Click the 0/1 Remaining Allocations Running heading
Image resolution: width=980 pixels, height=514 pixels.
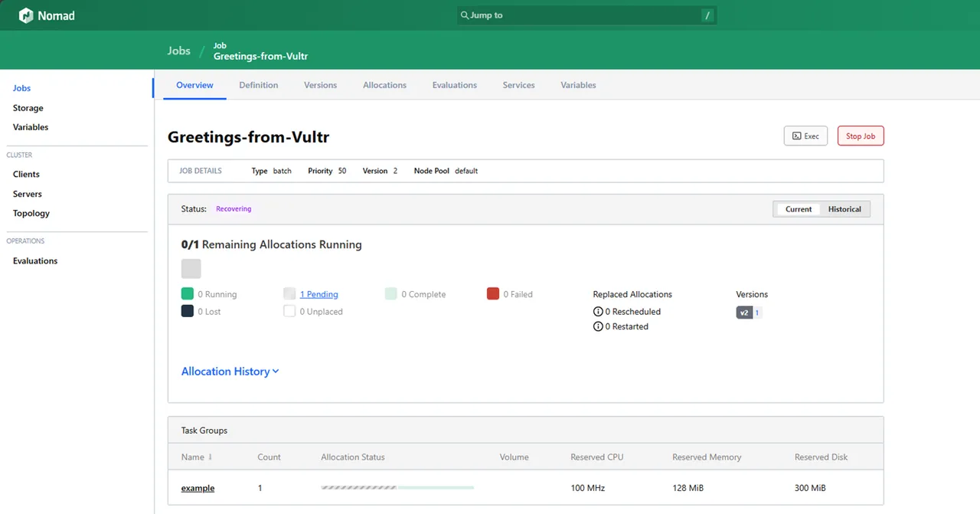(272, 244)
